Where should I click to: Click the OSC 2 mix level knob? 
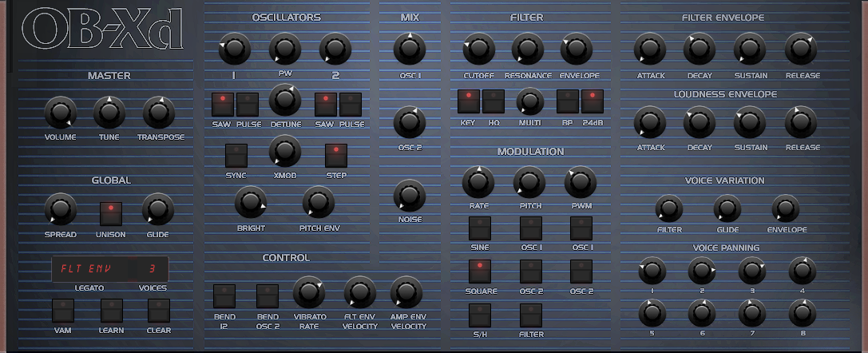click(x=410, y=122)
